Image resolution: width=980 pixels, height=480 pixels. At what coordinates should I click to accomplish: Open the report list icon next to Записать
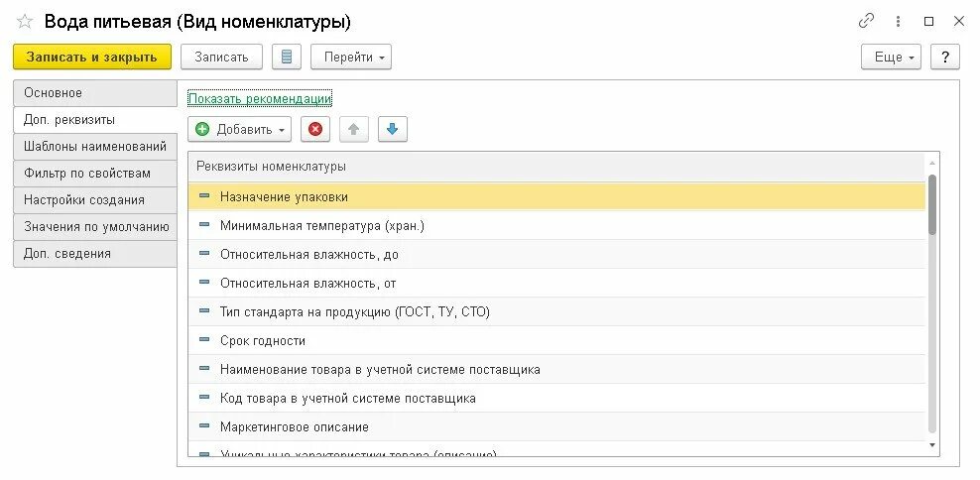click(287, 57)
